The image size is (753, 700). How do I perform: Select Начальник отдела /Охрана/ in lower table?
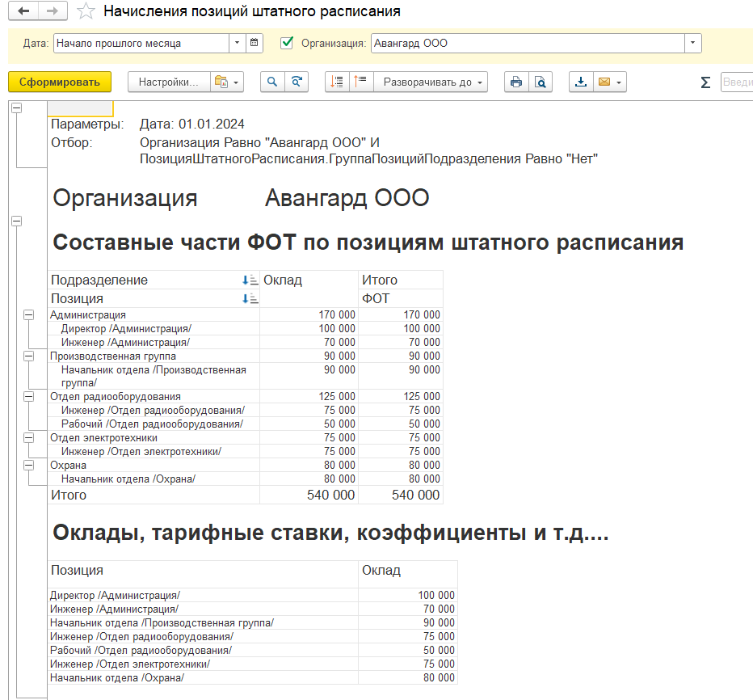coord(203,678)
